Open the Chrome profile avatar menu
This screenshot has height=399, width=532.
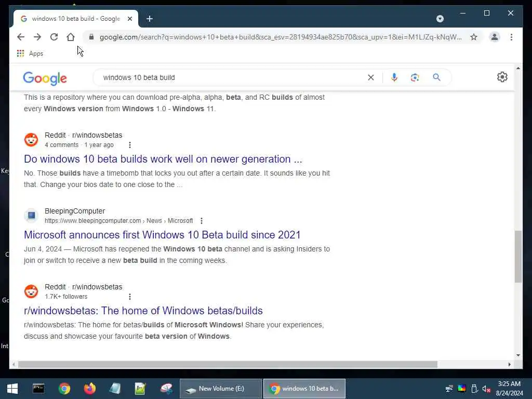[495, 37]
